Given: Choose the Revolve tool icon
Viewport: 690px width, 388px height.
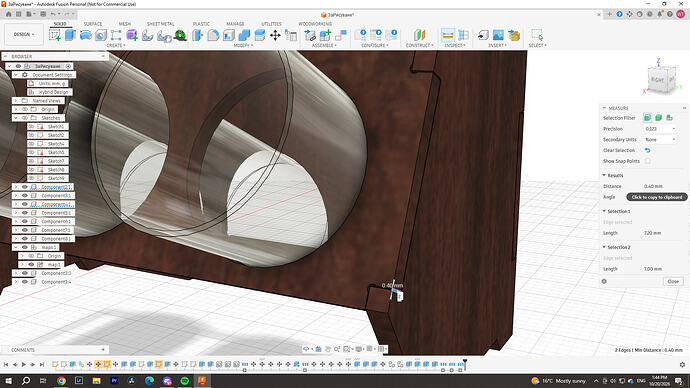Looking at the screenshot, I should click(x=85, y=35).
